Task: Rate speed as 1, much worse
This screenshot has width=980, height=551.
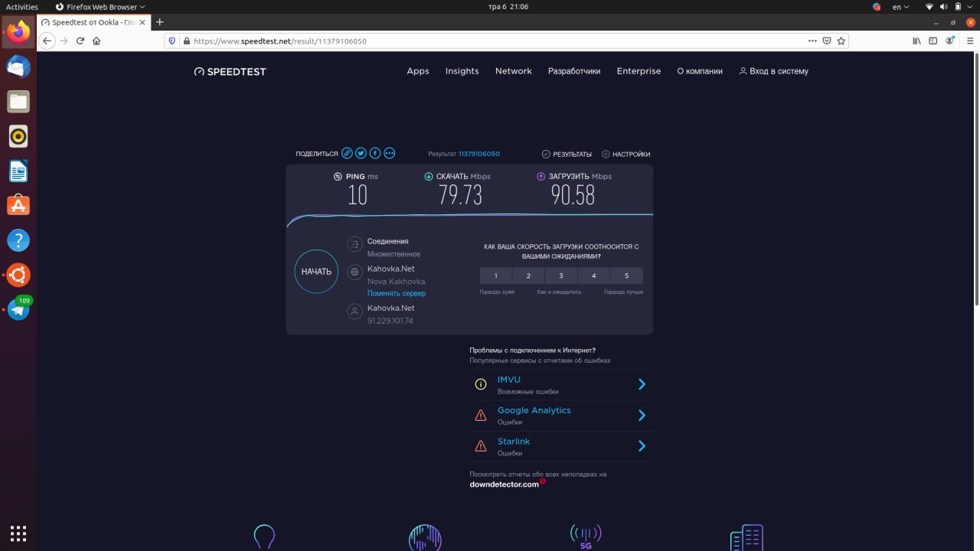Action: (496, 275)
